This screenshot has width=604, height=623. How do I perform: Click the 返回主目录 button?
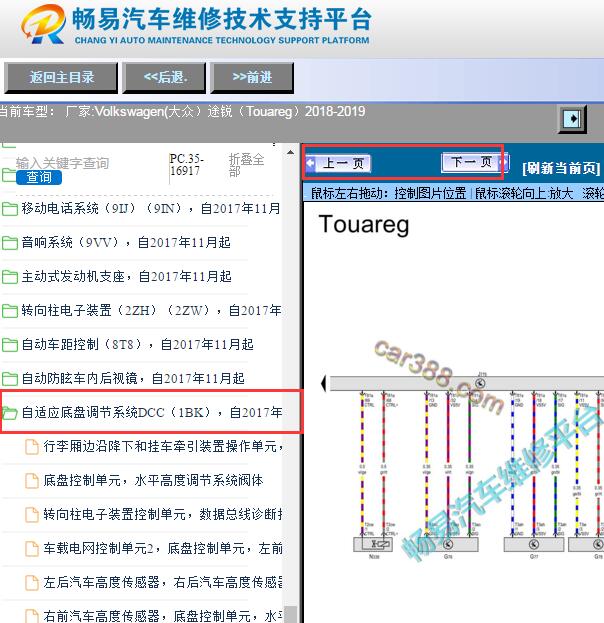[x=61, y=77]
